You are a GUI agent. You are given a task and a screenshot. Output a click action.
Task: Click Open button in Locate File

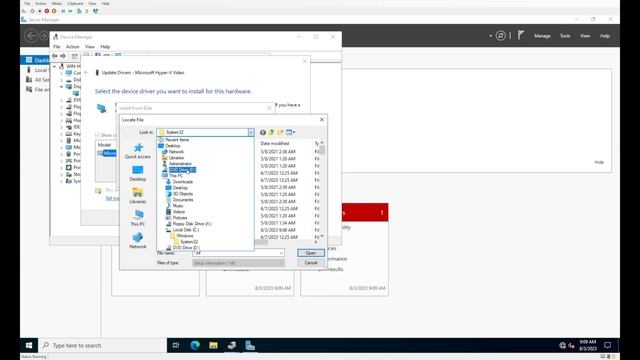pos(311,253)
